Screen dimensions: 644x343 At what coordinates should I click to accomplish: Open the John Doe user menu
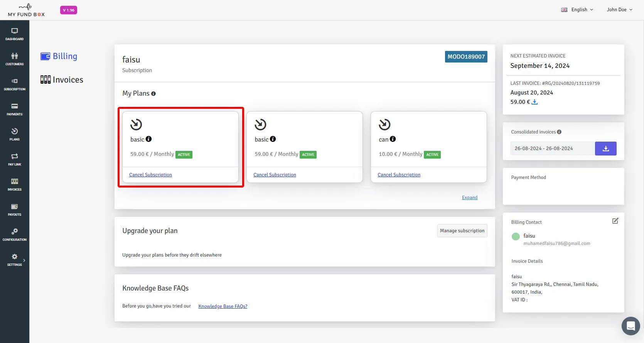620,10
